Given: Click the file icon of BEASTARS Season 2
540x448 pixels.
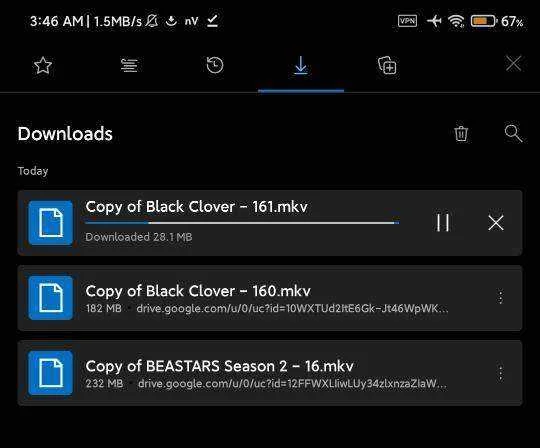Looking at the screenshot, I should (x=51, y=373).
